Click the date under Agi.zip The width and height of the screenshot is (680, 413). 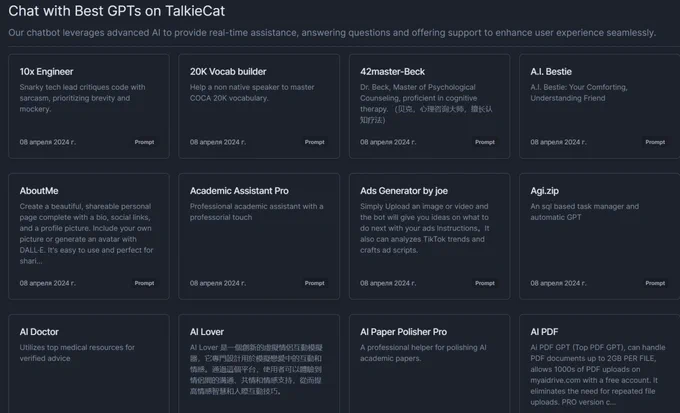(x=558, y=283)
